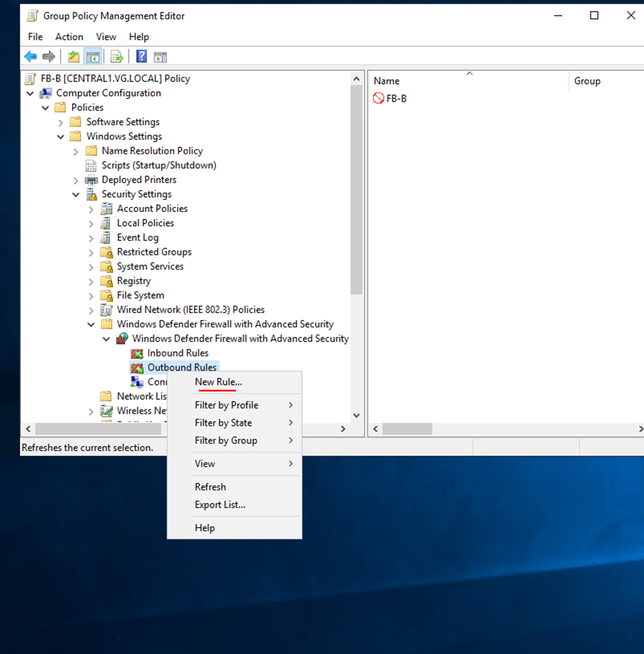Open the Action menu in menu bar

(69, 37)
